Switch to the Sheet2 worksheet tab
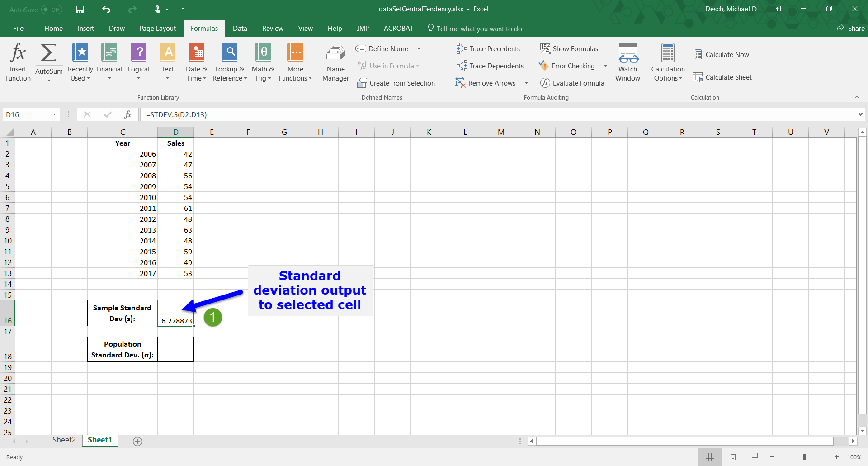868x466 pixels. click(x=64, y=440)
